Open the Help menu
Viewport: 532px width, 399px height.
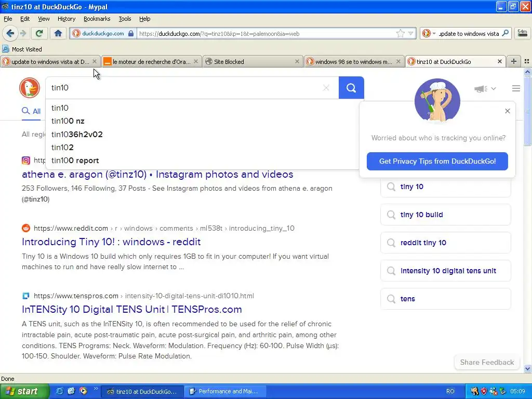(144, 19)
